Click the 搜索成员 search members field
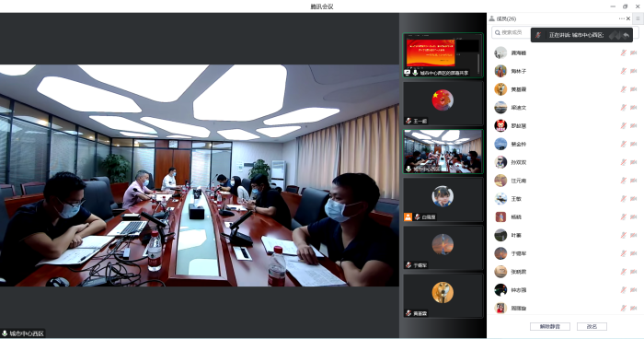 (512, 32)
